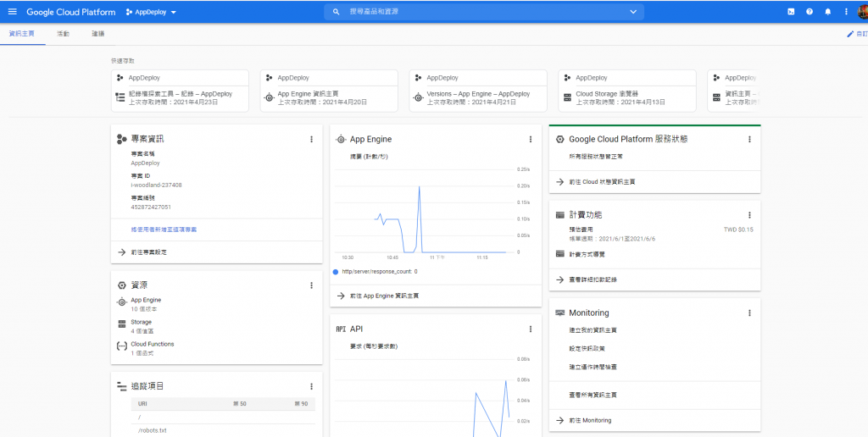This screenshot has width=868, height=437.
Task: Click the search products and resources field
Action: [484, 12]
